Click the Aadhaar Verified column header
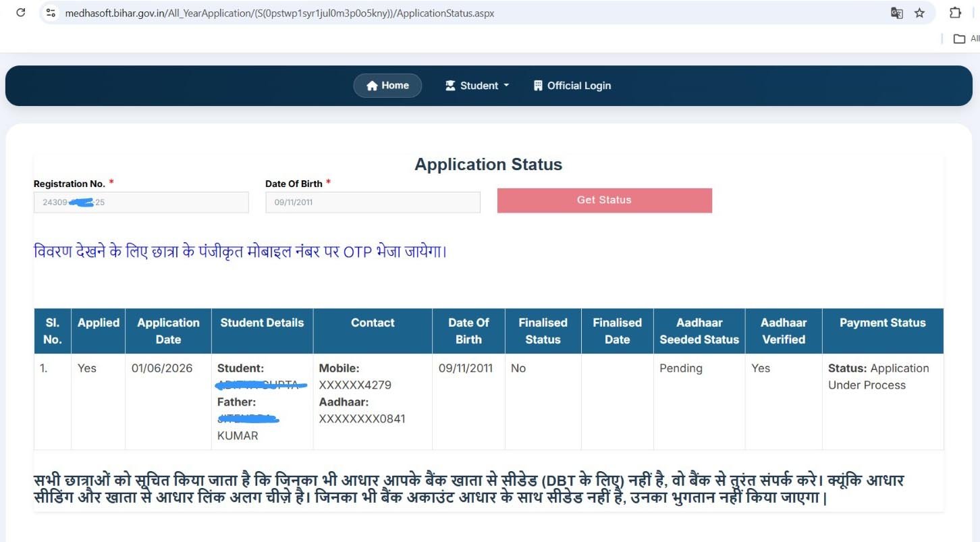Image resolution: width=980 pixels, height=542 pixels. point(784,331)
